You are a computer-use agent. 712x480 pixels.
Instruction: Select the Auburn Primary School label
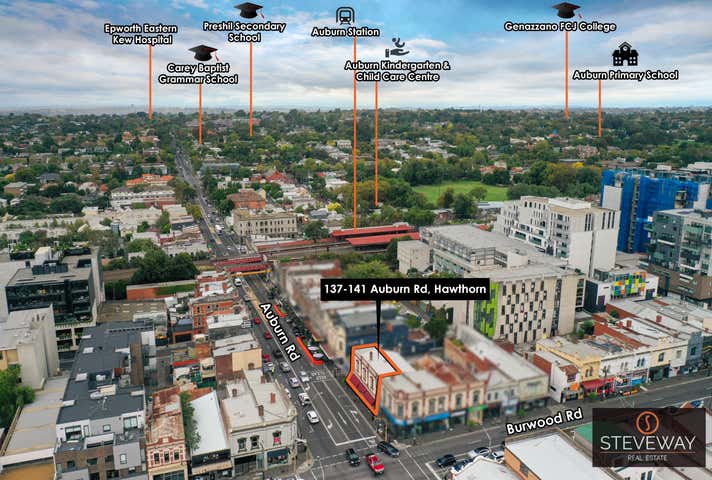(x=625, y=75)
